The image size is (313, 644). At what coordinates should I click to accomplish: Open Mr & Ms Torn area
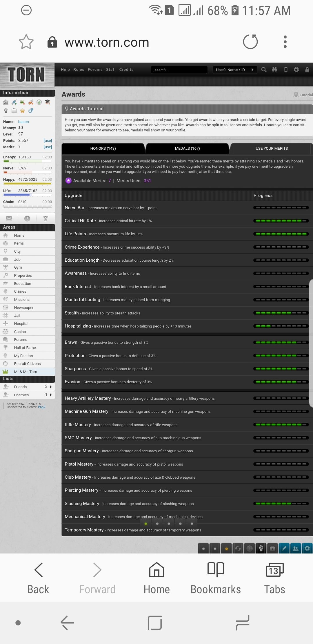[28, 372]
